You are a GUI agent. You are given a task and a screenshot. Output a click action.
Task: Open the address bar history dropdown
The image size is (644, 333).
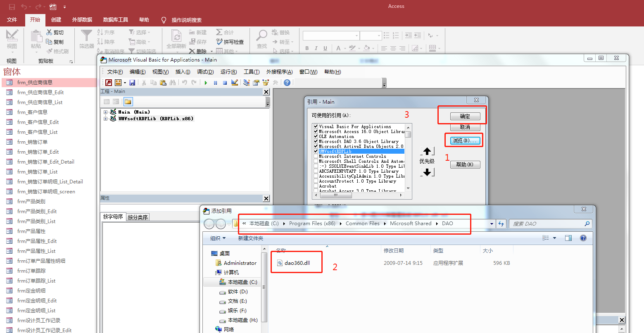pyautogui.click(x=492, y=224)
